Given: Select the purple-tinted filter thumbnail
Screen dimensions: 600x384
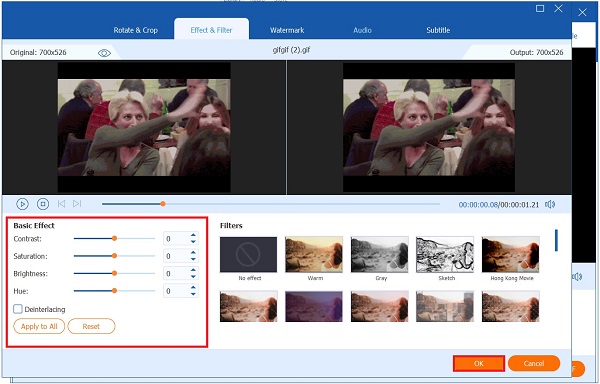Looking at the screenshot, I should pyautogui.click(x=314, y=306).
